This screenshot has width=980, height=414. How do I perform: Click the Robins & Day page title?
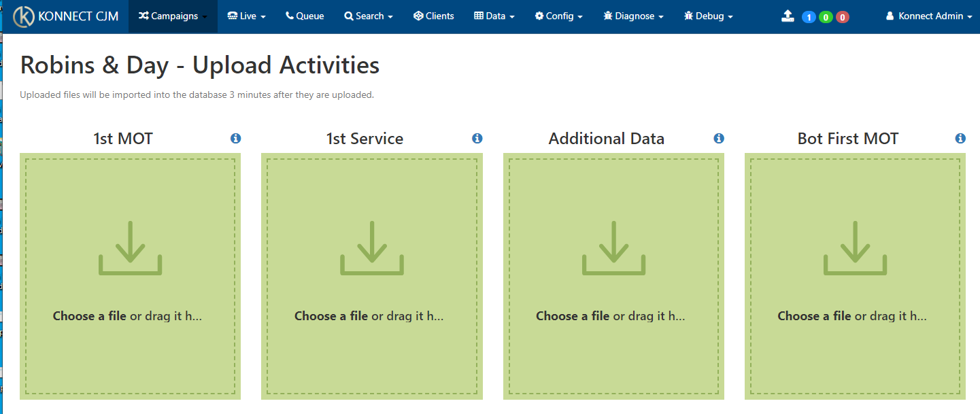click(x=200, y=65)
